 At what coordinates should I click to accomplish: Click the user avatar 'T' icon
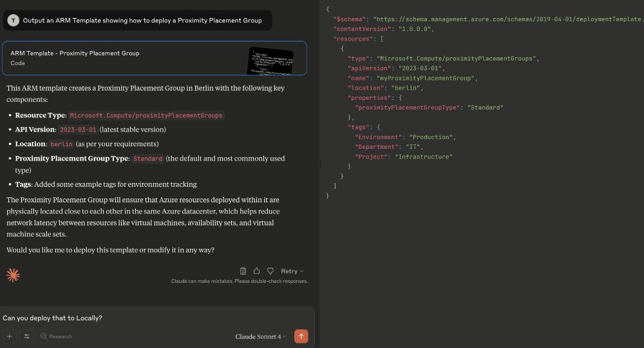pyautogui.click(x=13, y=20)
